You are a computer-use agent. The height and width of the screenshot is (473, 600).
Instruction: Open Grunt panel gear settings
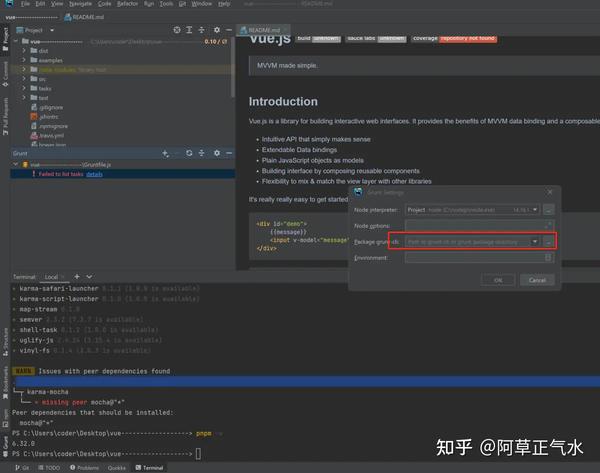[x=217, y=153]
